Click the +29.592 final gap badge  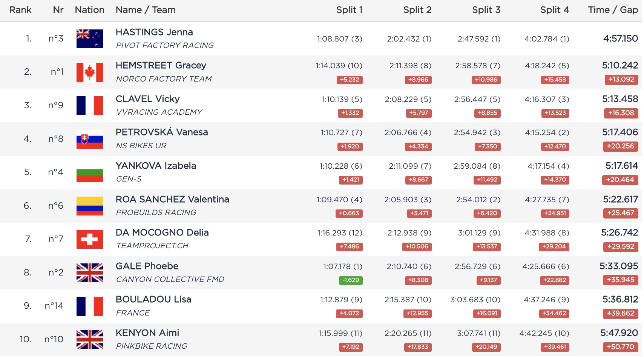click(621, 246)
